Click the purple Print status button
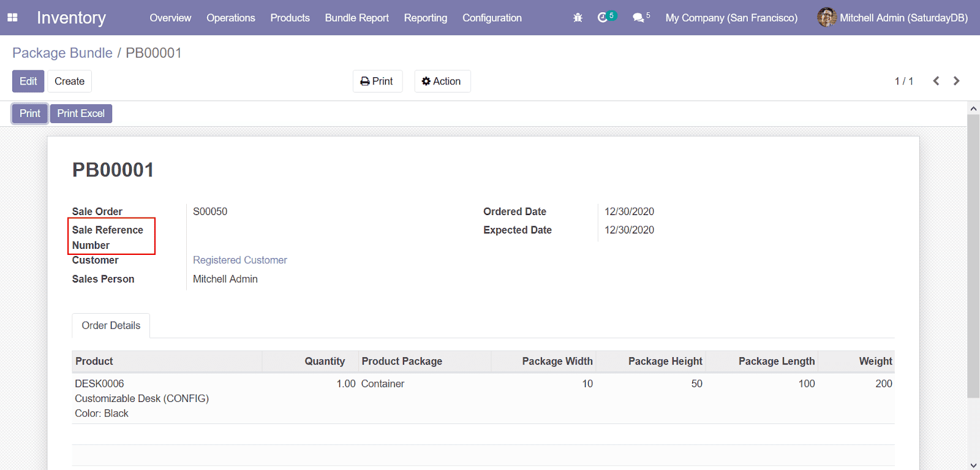This screenshot has height=470, width=980. 30,113
